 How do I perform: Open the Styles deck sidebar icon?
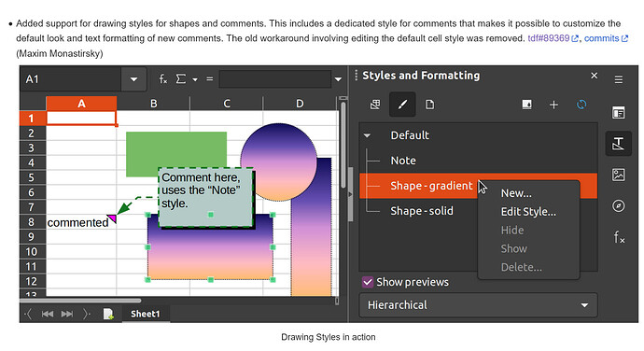pyautogui.click(x=619, y=144)
